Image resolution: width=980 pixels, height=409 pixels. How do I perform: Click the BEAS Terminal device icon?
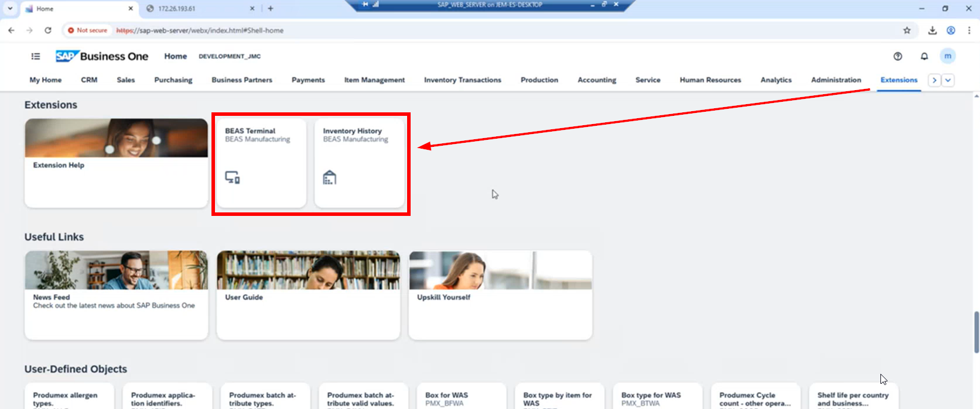coord(233,177)
